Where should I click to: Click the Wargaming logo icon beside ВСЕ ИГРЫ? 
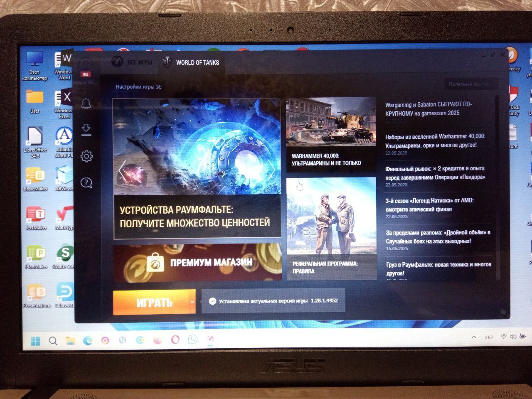click(117, 62)
